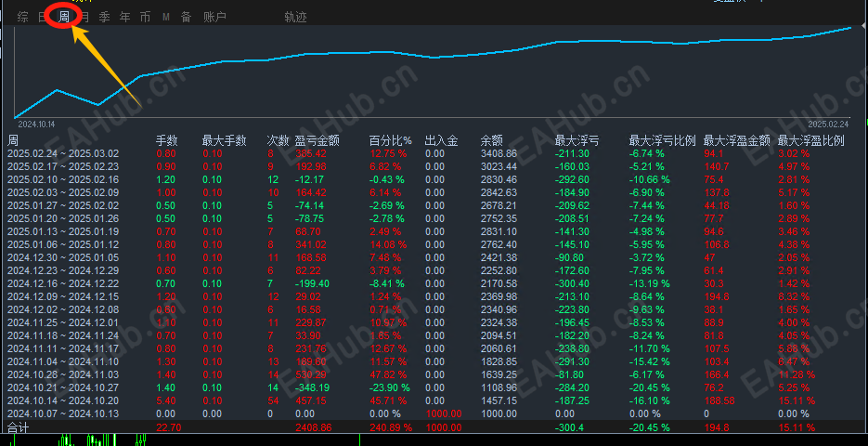Select row 2024.12.02 ~ 2024.12.08

(434, 309)
